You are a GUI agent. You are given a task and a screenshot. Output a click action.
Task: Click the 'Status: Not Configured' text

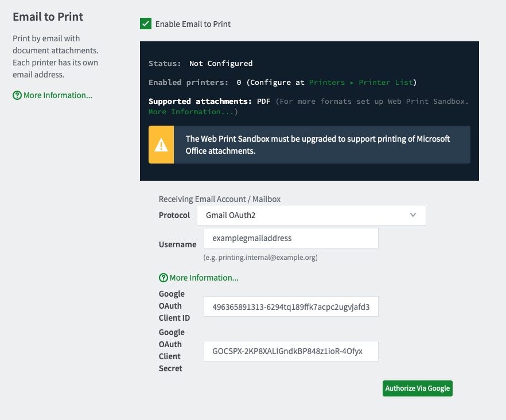coord(200,64)
